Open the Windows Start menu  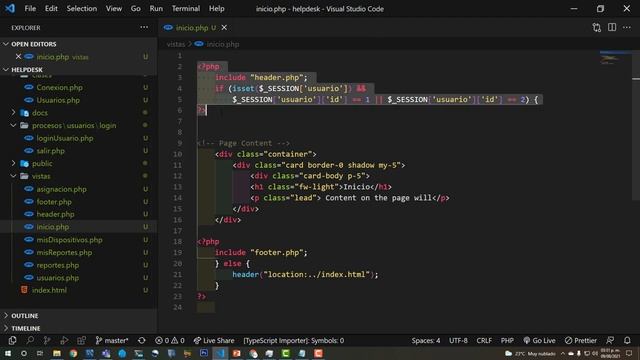point(8,353)
